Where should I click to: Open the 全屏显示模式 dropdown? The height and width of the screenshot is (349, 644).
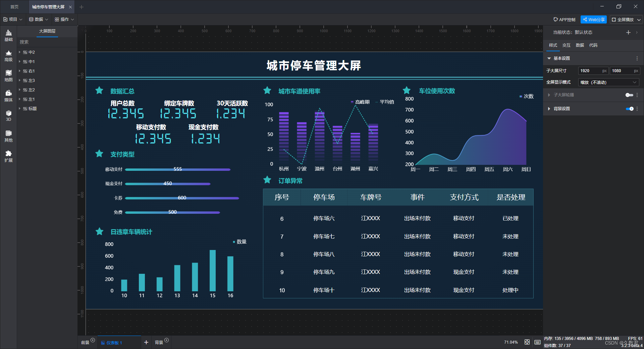tap(609, 82)
